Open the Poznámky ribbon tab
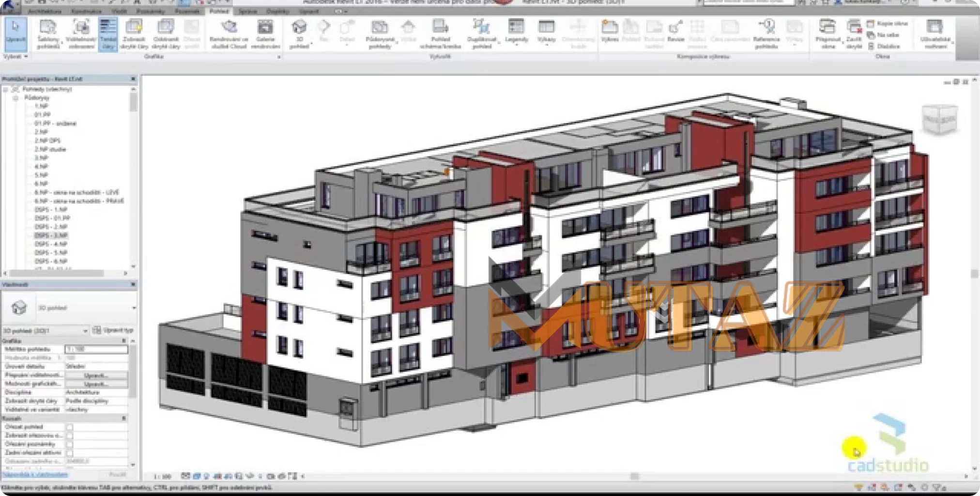 150,11
